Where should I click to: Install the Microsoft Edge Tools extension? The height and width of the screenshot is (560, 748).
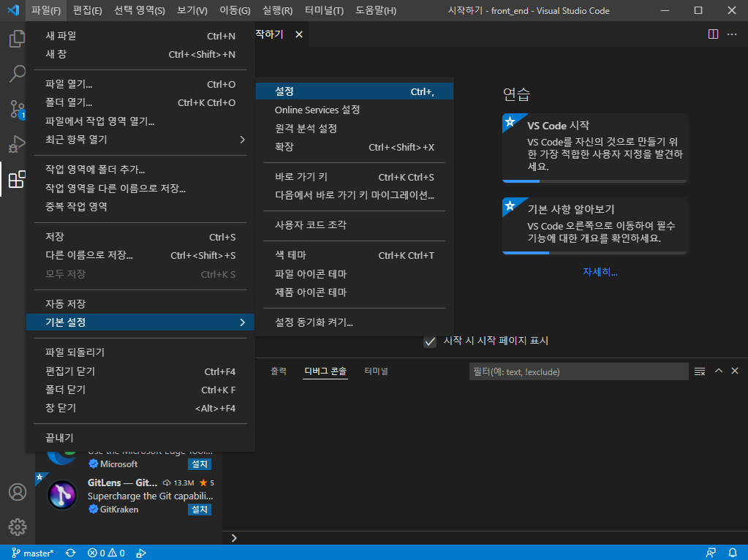pos(200,463)
